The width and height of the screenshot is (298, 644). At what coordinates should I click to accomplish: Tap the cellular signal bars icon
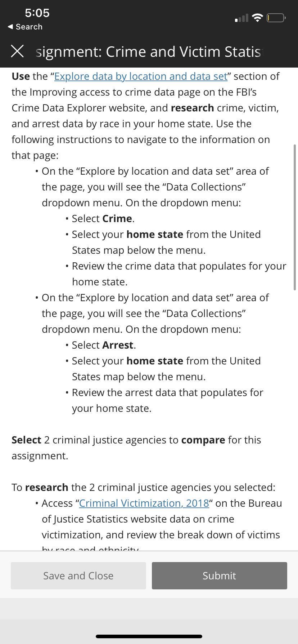(x=241, y=18)
